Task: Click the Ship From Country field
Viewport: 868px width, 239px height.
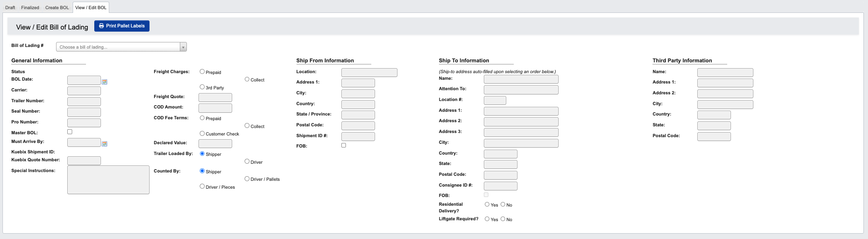Action: coord(358,104)
